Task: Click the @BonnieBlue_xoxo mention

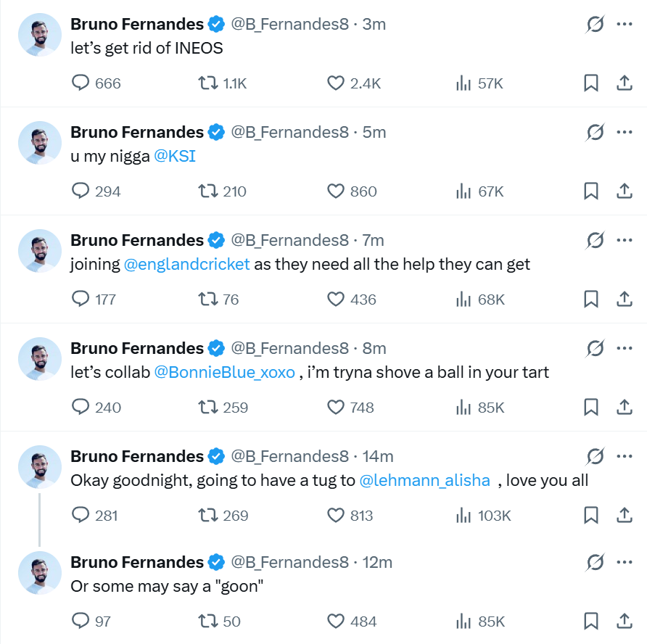Action: tap(225, 372)
